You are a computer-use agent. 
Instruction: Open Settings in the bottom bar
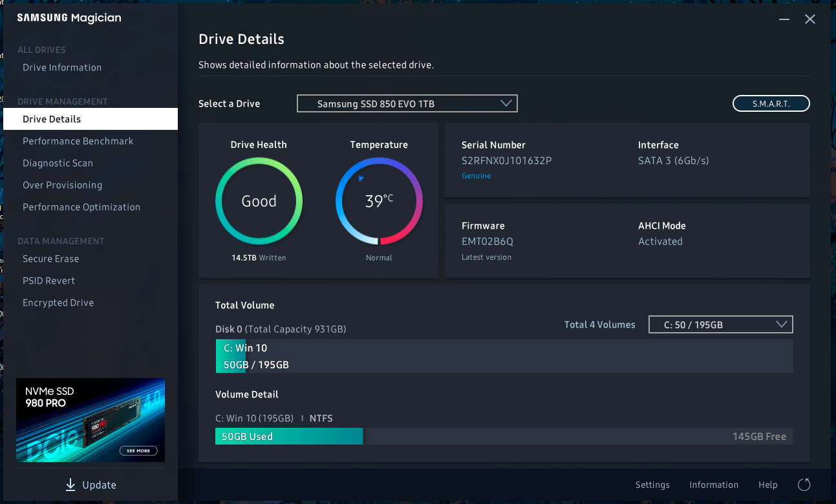[652, 485]
